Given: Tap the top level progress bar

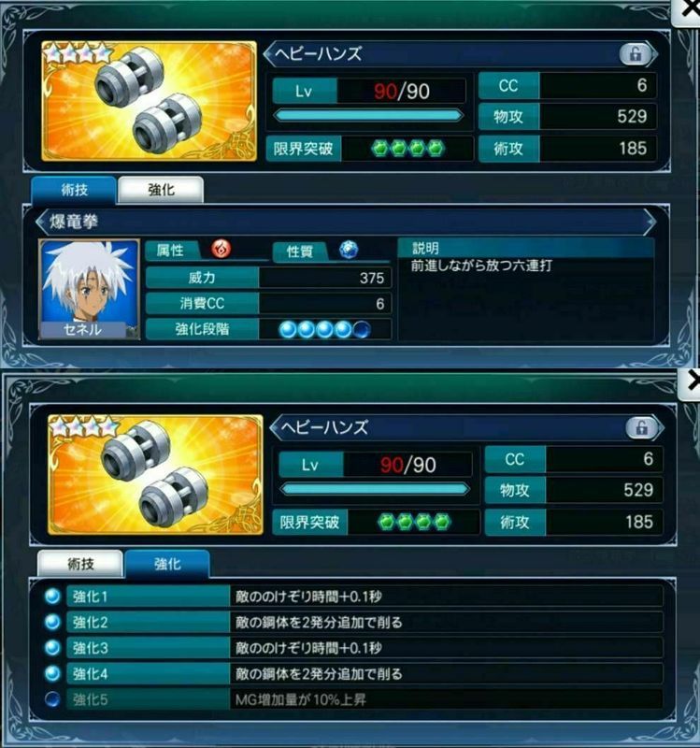Looking at the screenshot, I should click(x=368, y=116).
